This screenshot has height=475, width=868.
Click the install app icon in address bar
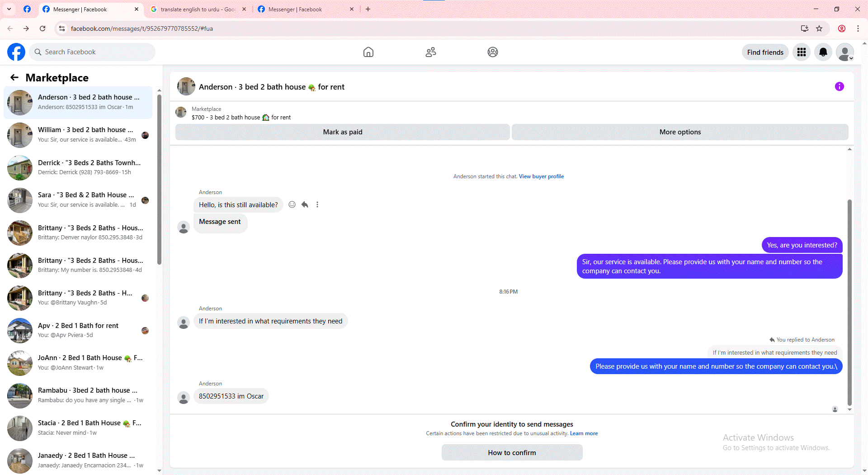coord(805,28)
